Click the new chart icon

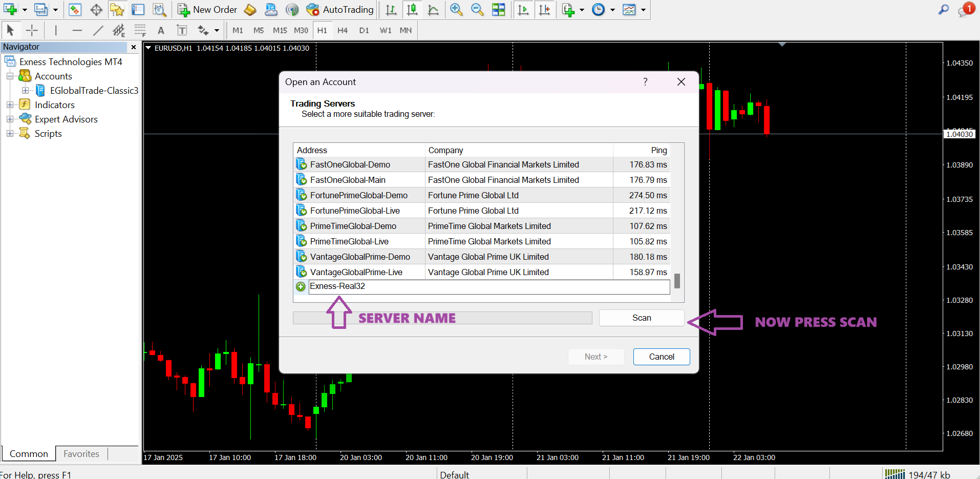10,9
